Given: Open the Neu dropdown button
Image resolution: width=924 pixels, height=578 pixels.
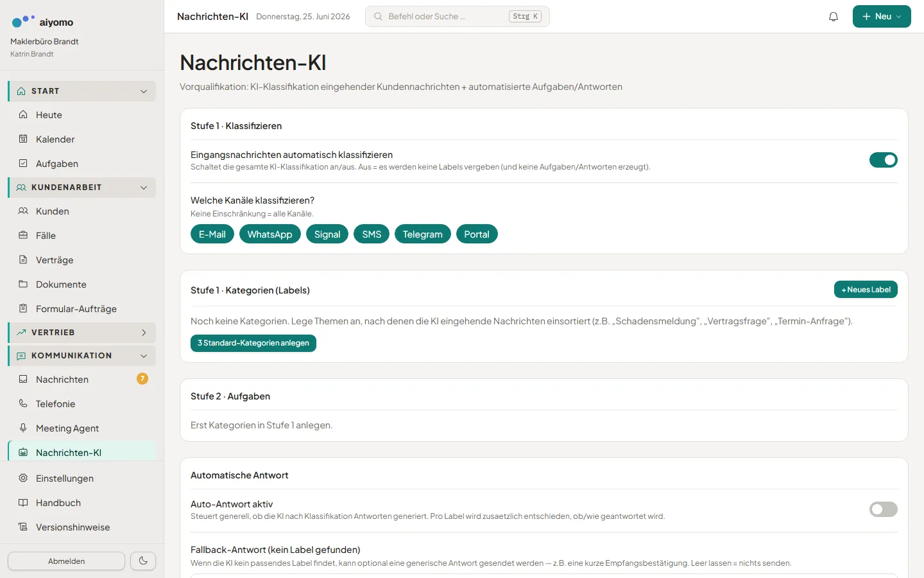Looking at the screenshot, I should [x=882, y=17].
